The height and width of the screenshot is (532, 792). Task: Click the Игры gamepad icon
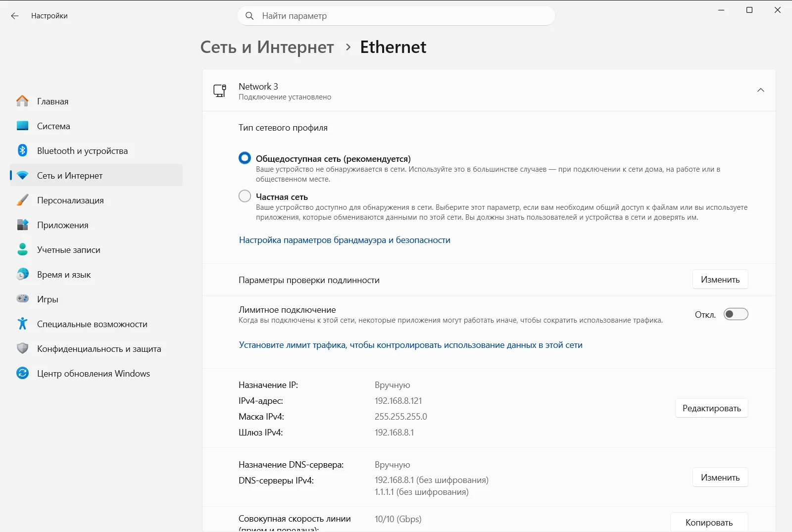click(22, 299)
